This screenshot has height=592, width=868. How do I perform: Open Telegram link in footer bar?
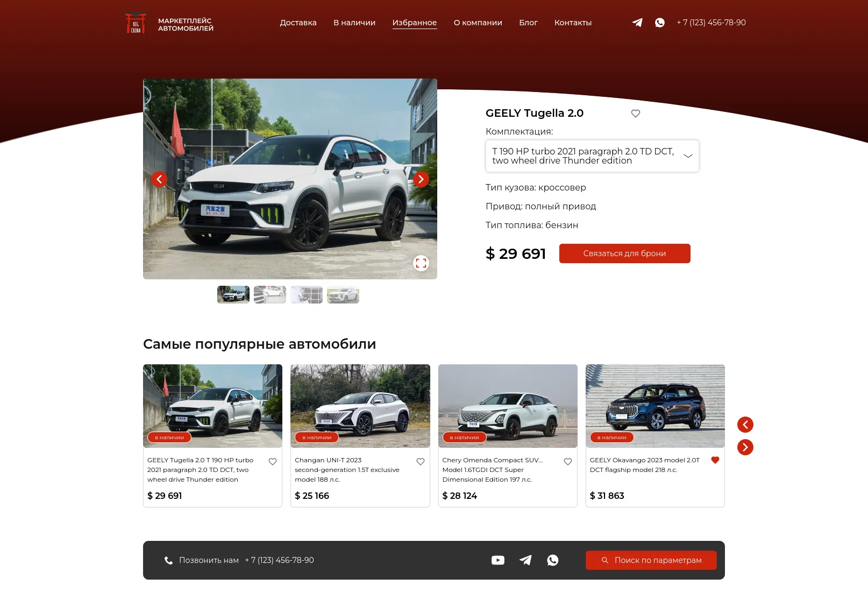tap(525, 560)
